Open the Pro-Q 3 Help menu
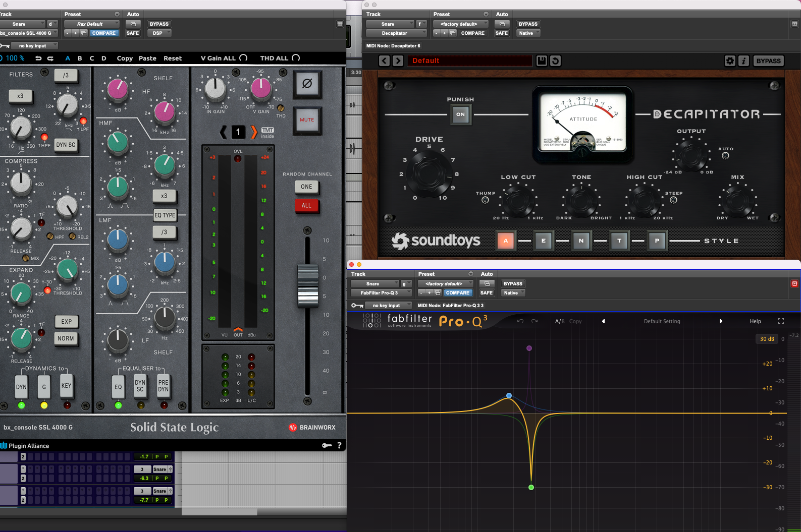 (x=756, y=321)
